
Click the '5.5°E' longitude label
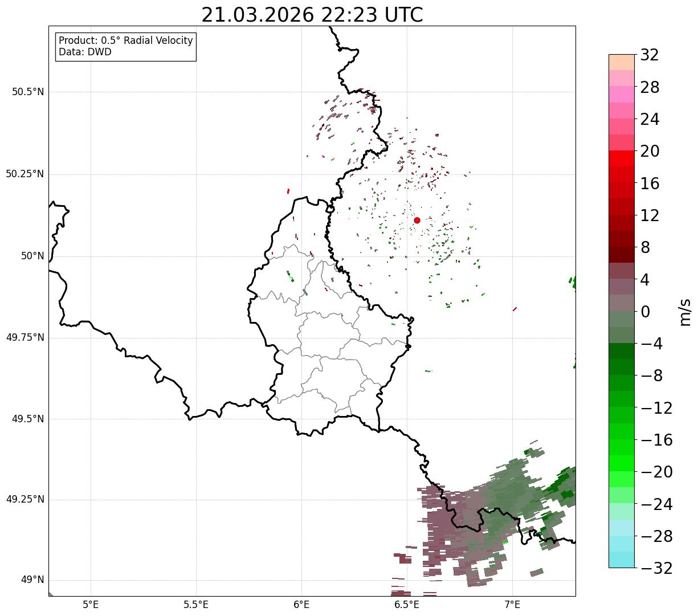[x=196, y=605]
